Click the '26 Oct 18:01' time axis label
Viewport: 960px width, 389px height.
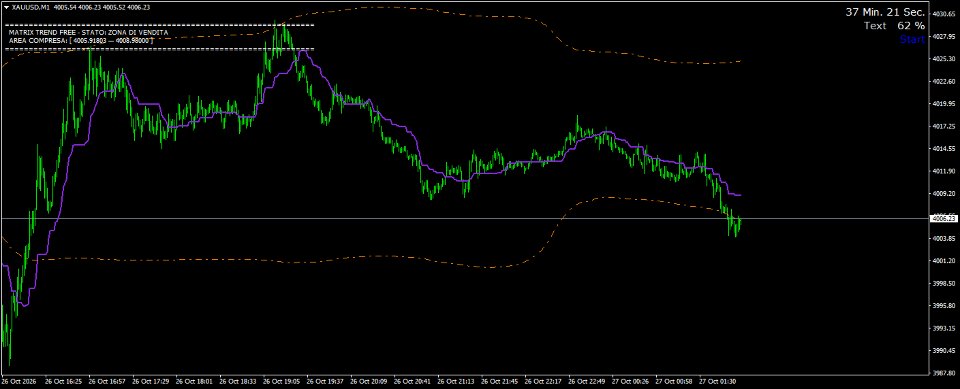[x=195, y=381]
